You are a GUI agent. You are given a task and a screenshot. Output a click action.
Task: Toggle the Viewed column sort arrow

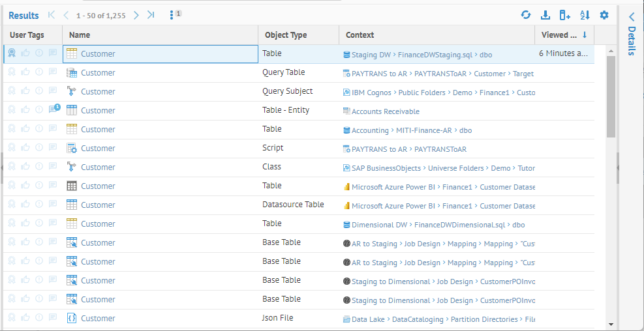click(585, 35)
